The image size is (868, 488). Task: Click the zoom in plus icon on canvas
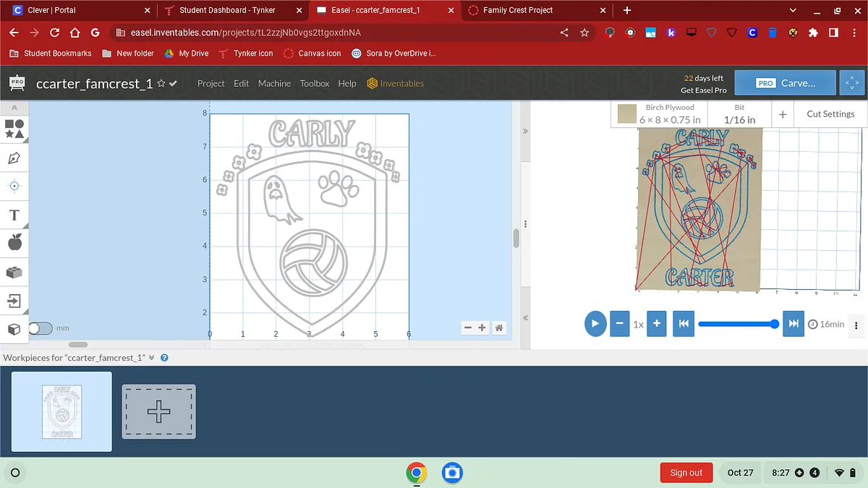[482, 328]
